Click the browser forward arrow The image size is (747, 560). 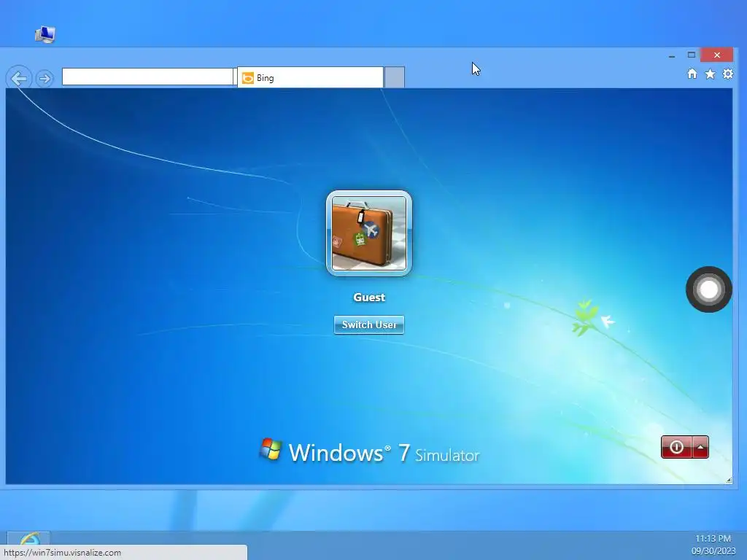click(44, 78)
